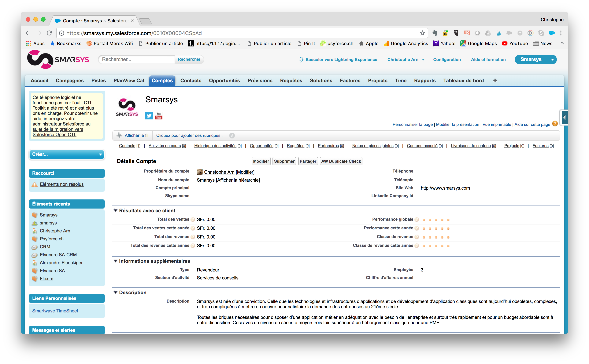This screenshot has height=364, width=589.
Task: Open Smartwave TimeSheet link
Action: pyautogui.click(x=55, y=311)
